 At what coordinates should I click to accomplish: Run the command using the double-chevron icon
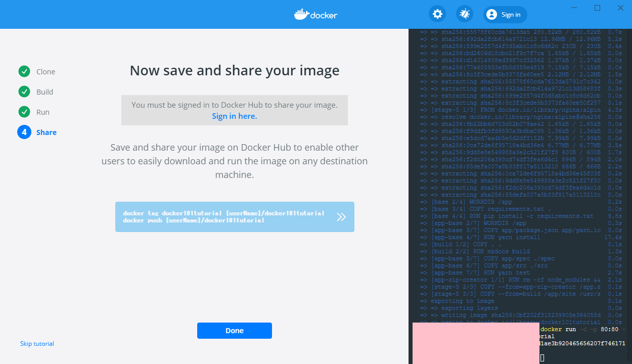(342, 217)
